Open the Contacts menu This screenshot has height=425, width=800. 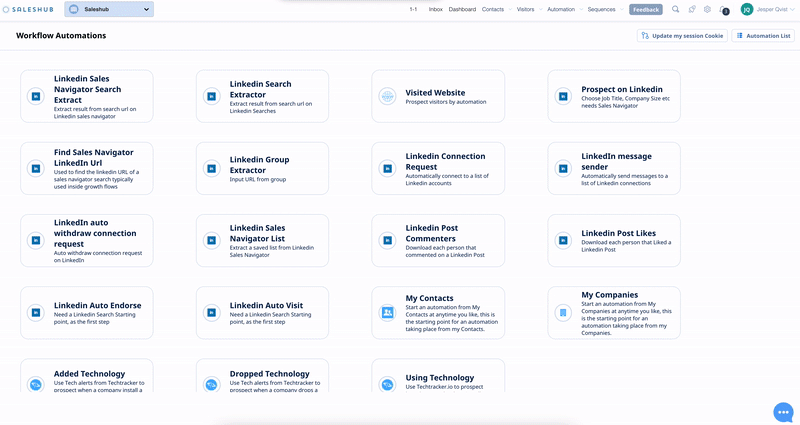click(493, 9)
